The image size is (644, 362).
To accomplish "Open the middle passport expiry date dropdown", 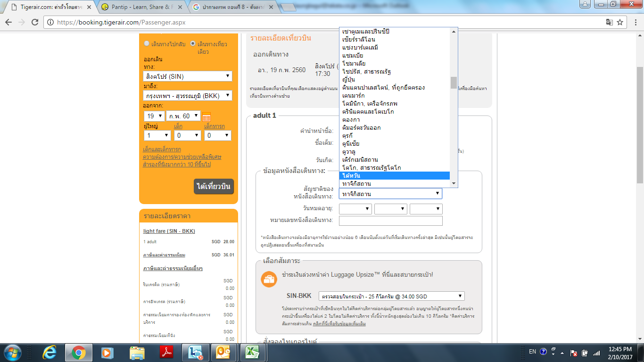I will [x=391, y=209].
